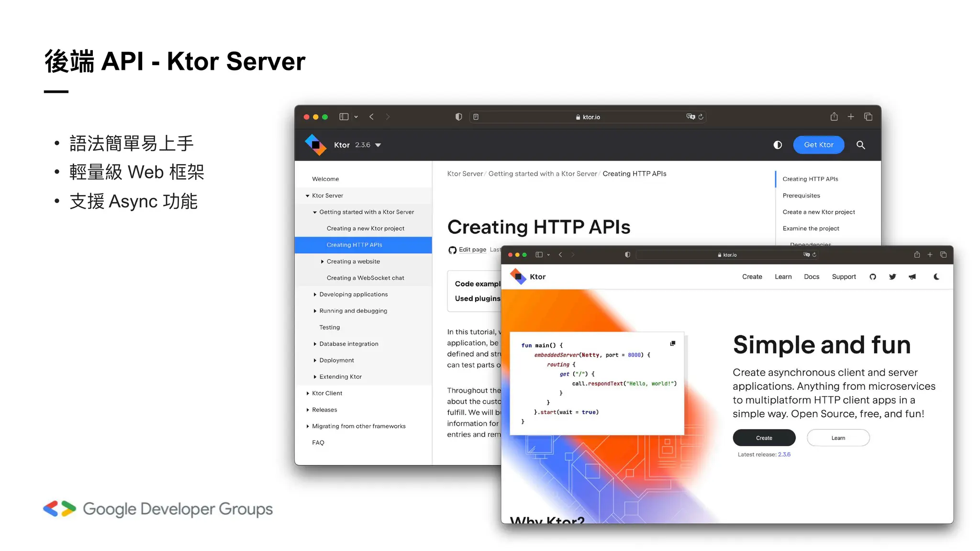The height and width of the screenshot is (551, 980).
Task: Expand Running and debugging section
Action: point(315,311)
